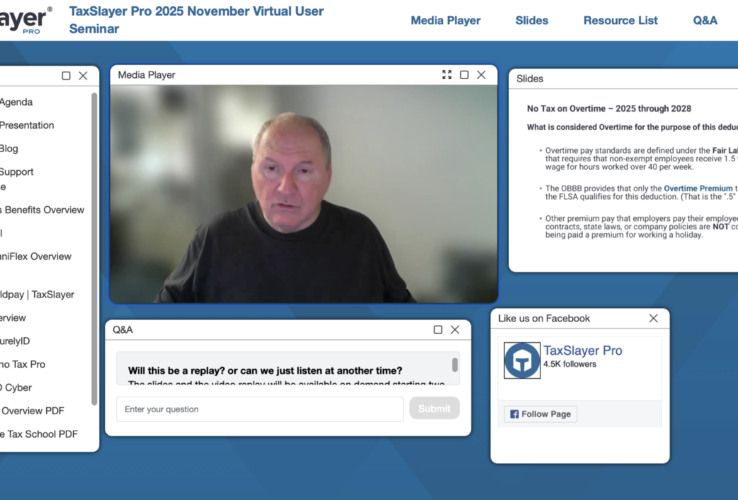
Task: Maximize the Q&A panel
Action: tap(438, 330)
